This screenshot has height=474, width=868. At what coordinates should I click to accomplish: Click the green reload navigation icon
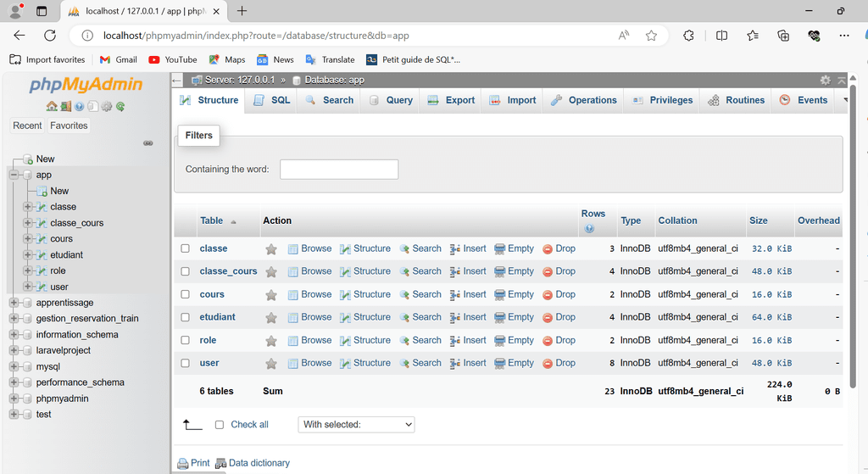(120, 106)
